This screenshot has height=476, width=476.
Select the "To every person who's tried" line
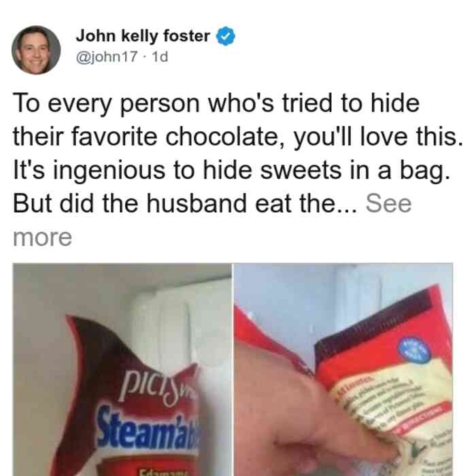coord(216,103)
